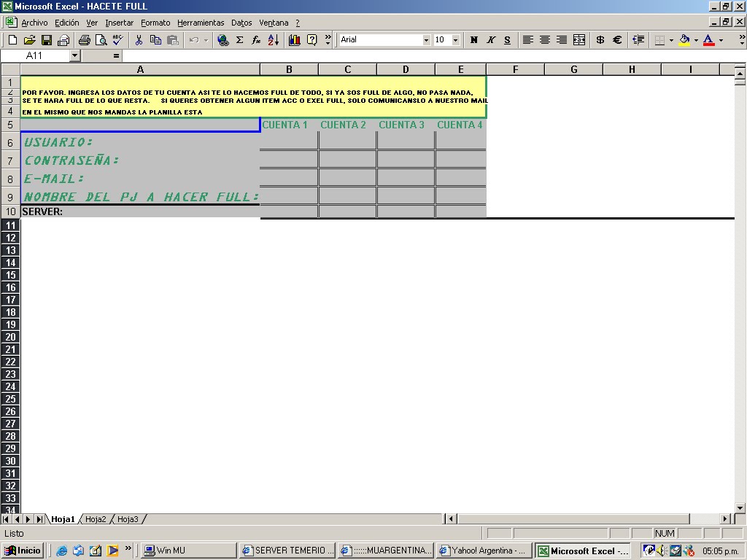Open the paste function (fx) dialog
The height and width of the screenshot is (560, 747).
pyautogui.click(x=256, y=40)
